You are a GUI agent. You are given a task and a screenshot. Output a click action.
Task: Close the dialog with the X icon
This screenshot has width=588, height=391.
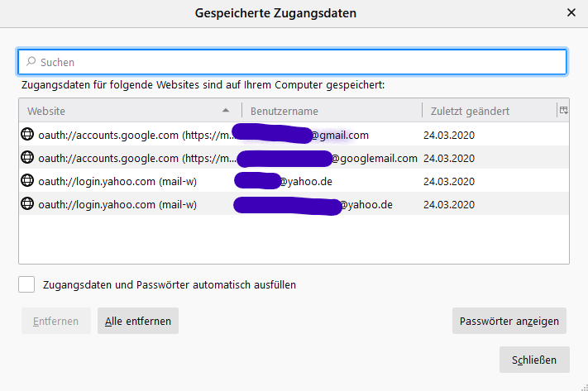pos(571,13)
